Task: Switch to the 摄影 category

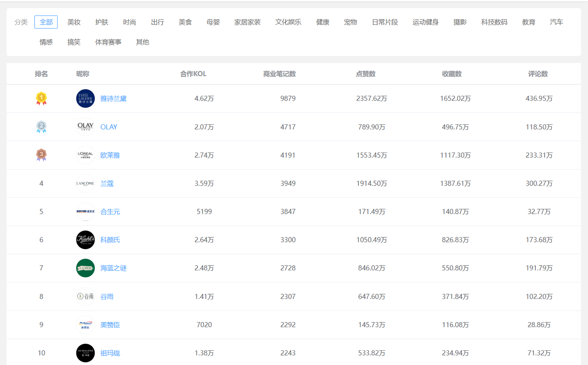Action: click(x=460, y=22)
